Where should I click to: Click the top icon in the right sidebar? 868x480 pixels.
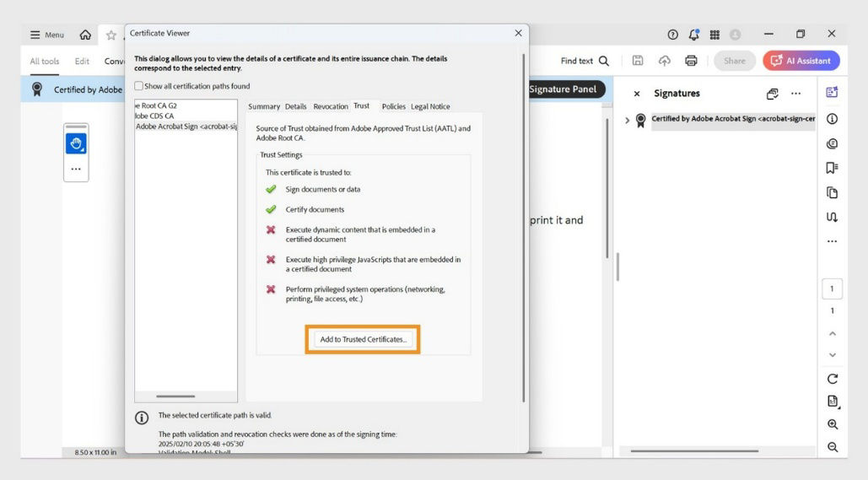point(832,93)
